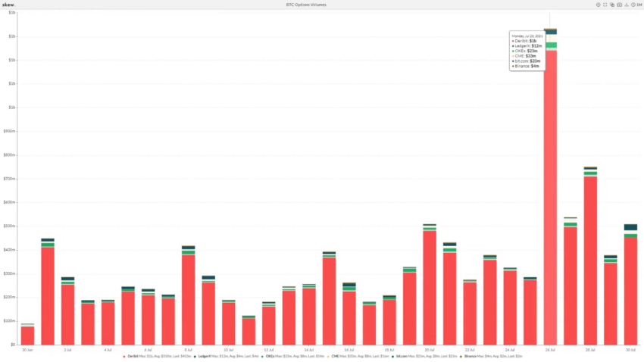Click the 8 Jul volume bar
This screenshot has width=644, height=362.
pos(189,295)
